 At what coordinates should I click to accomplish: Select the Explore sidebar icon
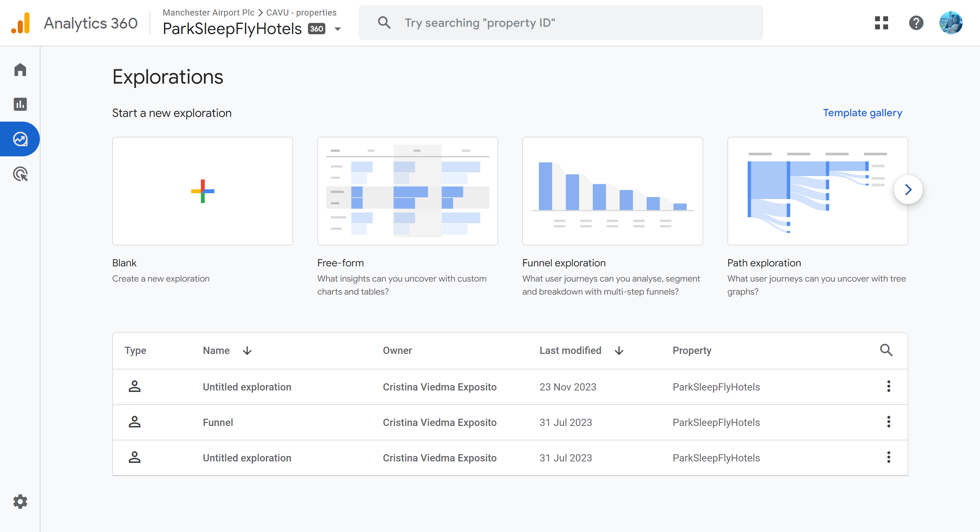click(20, 139)
